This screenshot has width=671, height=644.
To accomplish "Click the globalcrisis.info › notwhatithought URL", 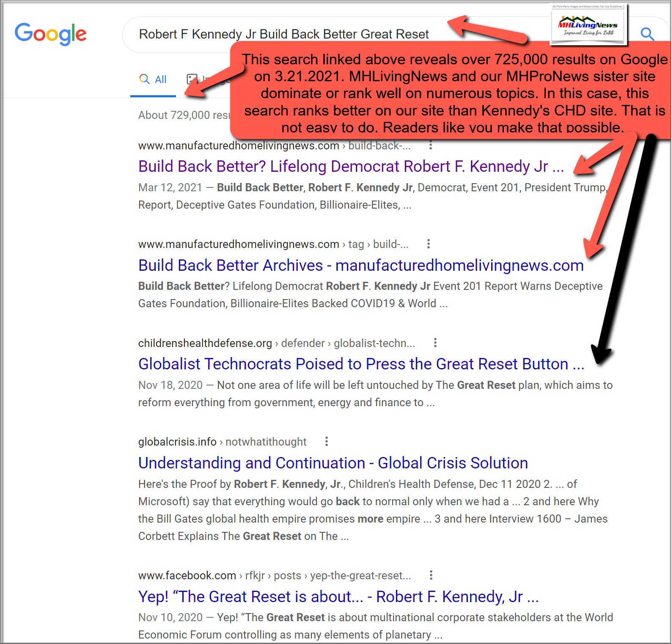I will 222,442.
